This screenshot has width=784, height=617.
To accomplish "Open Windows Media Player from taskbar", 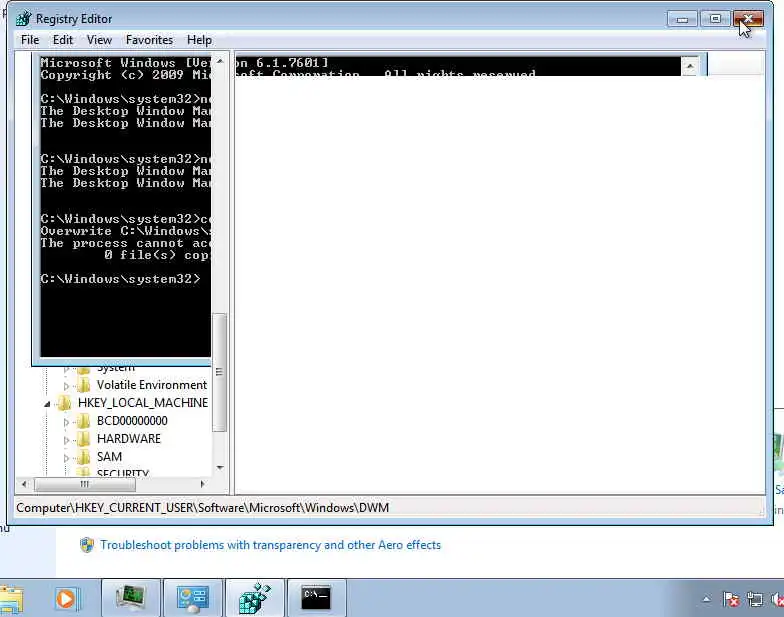I will 66,598.
